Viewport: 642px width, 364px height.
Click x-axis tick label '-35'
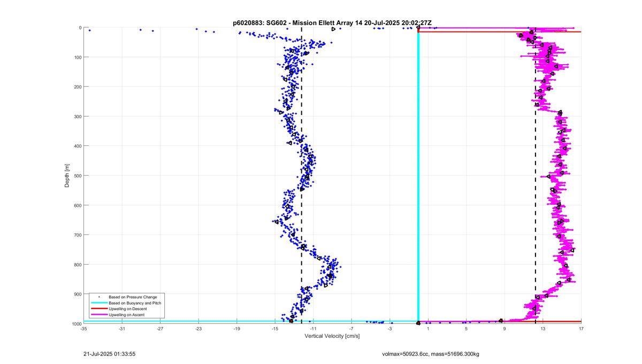[x=83, y=329]
